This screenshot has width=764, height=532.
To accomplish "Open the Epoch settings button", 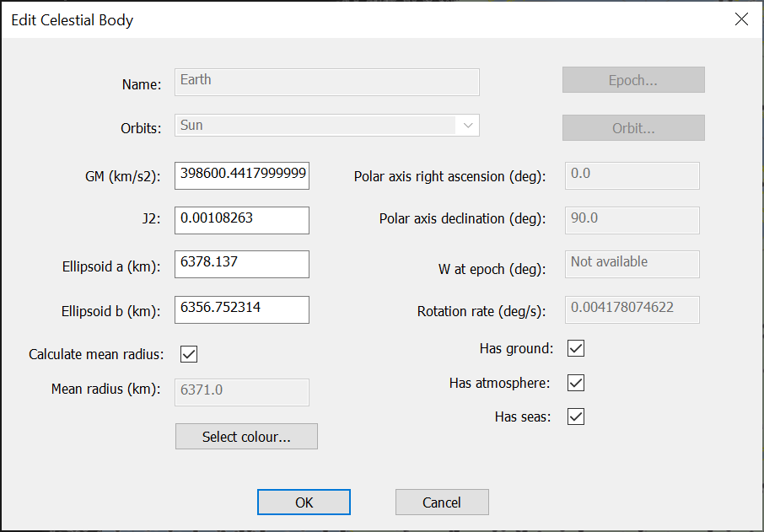I will point(633,80).
